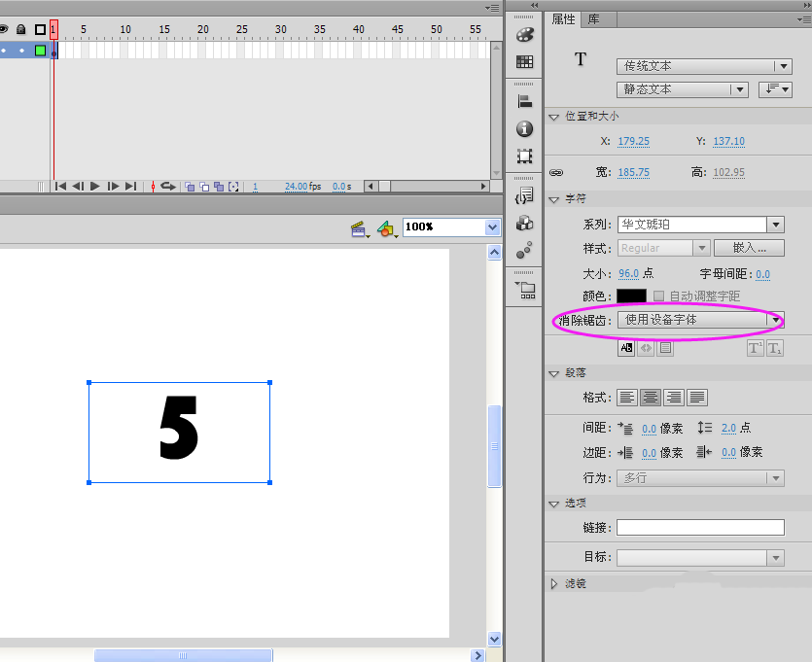Toggle show border around text button
Viewport: 812px width, 662px height.
[665, 348]
